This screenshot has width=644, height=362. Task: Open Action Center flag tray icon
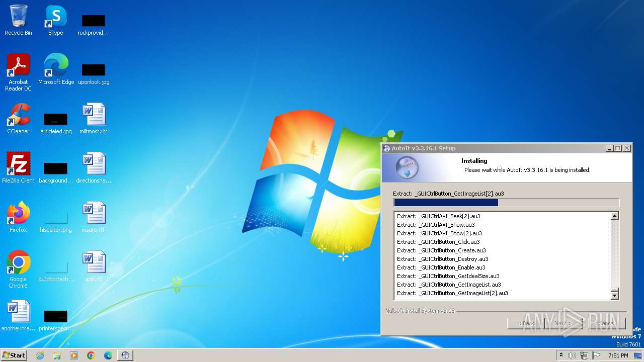596,355
